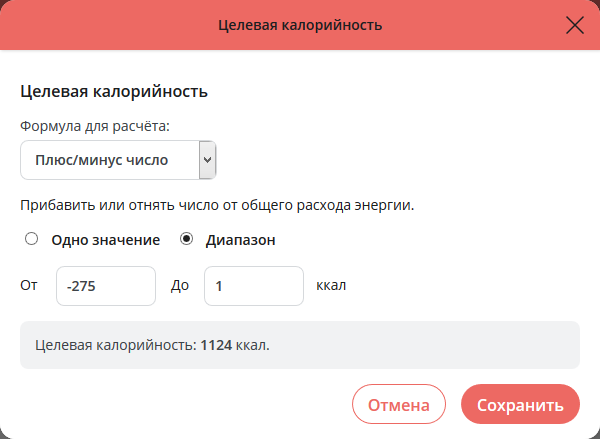Click the "От" label before the first field
Image resolution: width=600 pixels, height=439 pixels.
29,286
